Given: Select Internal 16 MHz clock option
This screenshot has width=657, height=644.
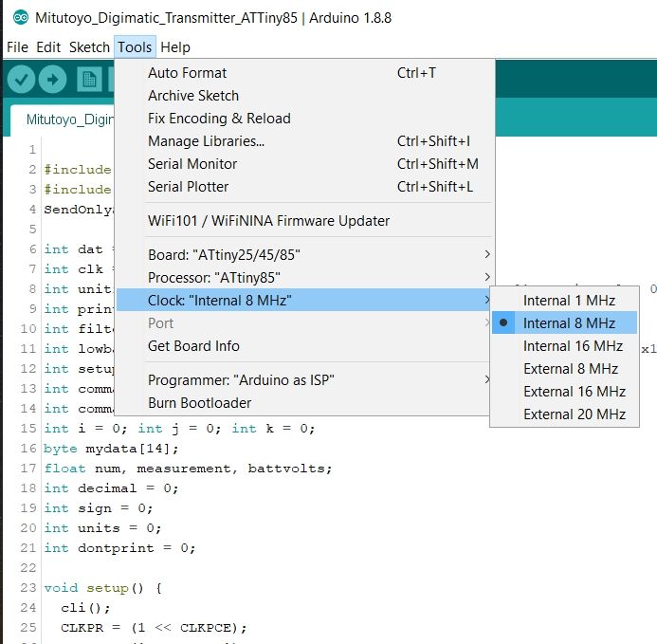Looking at the screenshot, I should [564, 346].
